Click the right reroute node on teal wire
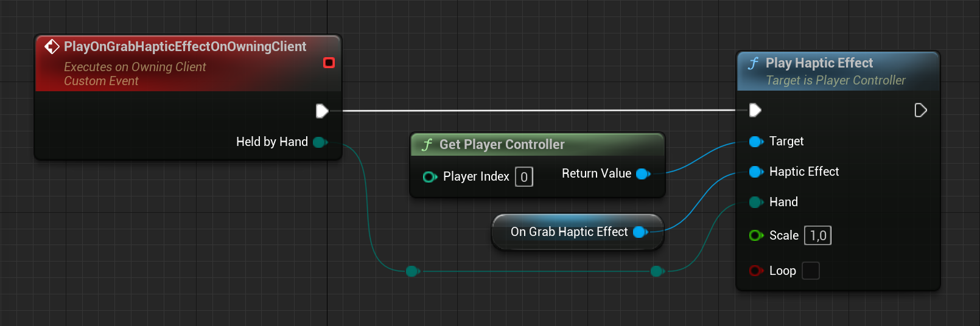The image size is (980, 326). (x=657, y=271)
